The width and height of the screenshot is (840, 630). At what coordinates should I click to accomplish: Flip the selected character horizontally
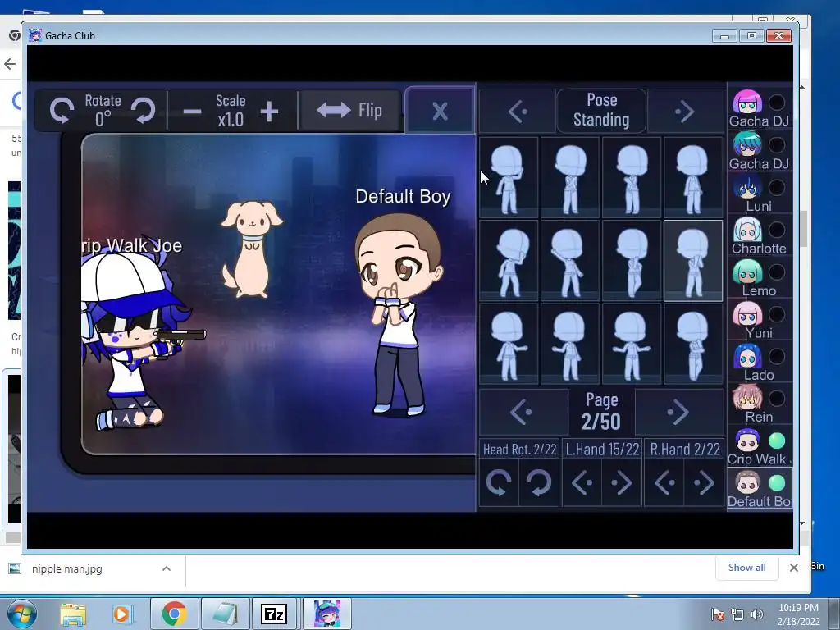coord(349,111)
